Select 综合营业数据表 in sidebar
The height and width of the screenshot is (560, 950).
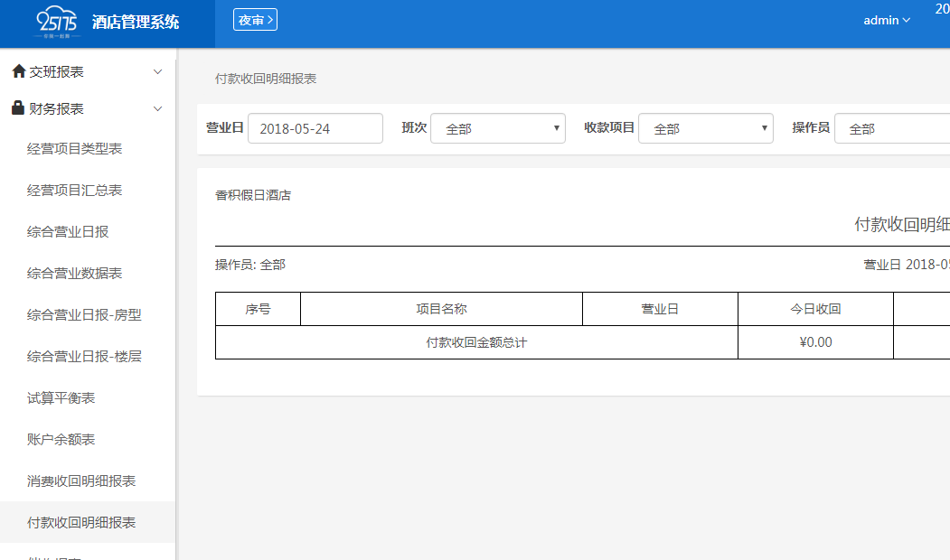75,274
